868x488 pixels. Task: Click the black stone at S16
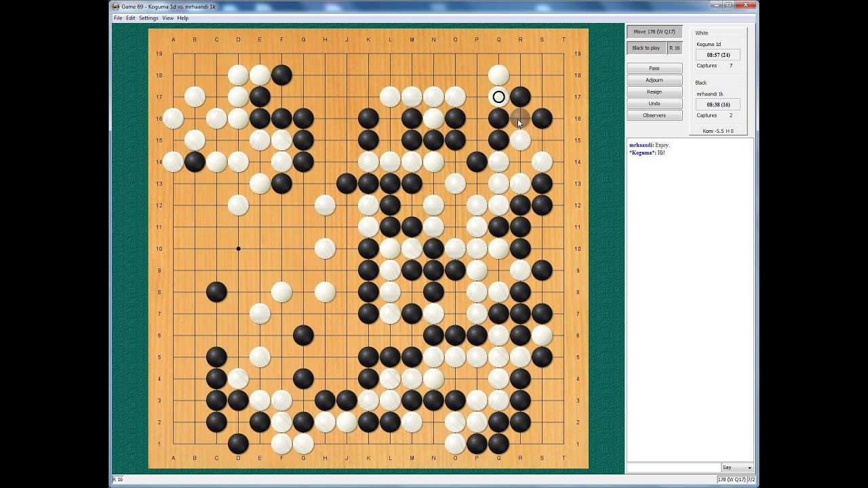(x=542, y=119)
